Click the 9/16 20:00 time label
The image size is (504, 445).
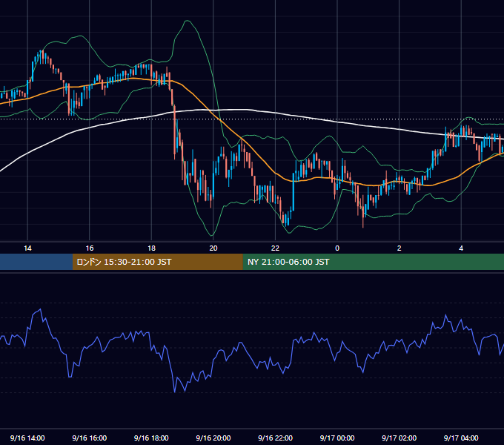[x=213, y=438]
